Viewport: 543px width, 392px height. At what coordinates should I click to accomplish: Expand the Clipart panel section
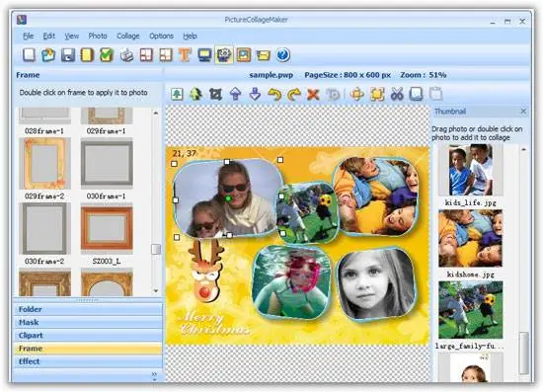(88, 335)
